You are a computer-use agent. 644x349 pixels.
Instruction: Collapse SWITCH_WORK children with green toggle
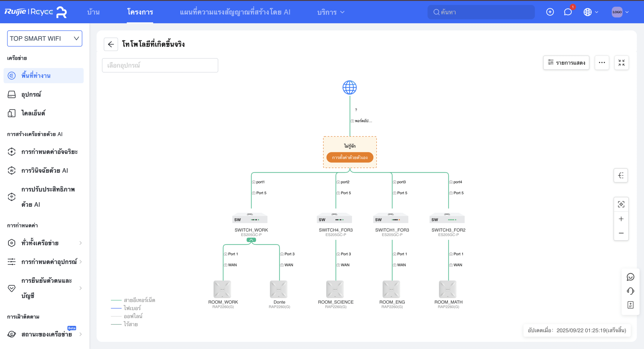point(251,240)
